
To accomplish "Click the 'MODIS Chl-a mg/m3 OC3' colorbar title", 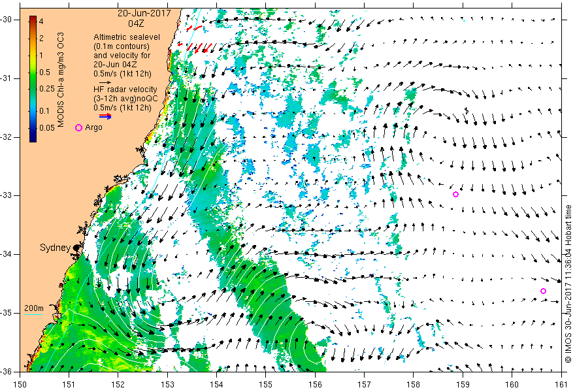I will click(x=61, y=80).
